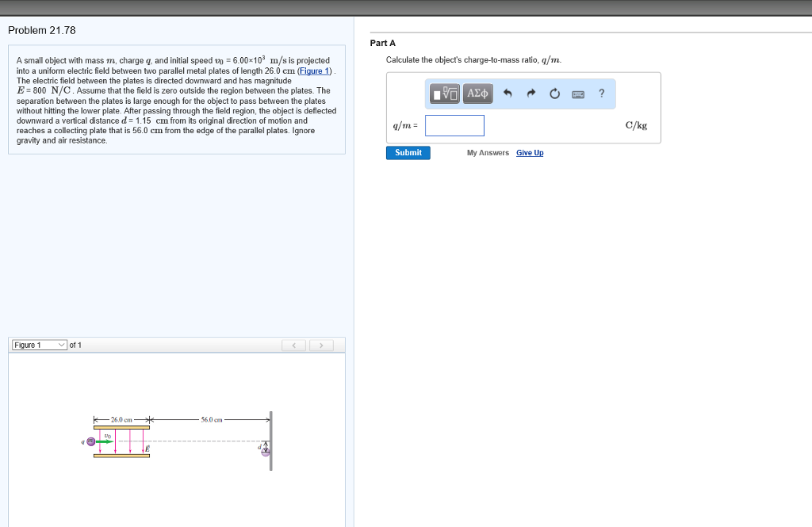
Task: Click the next figure arrow
Action: [322, 344]
